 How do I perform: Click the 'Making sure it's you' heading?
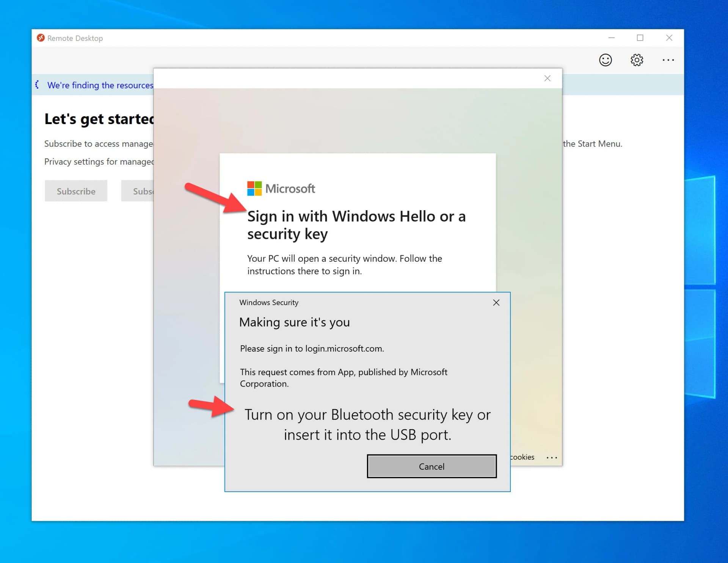click(x=295, y=322)
